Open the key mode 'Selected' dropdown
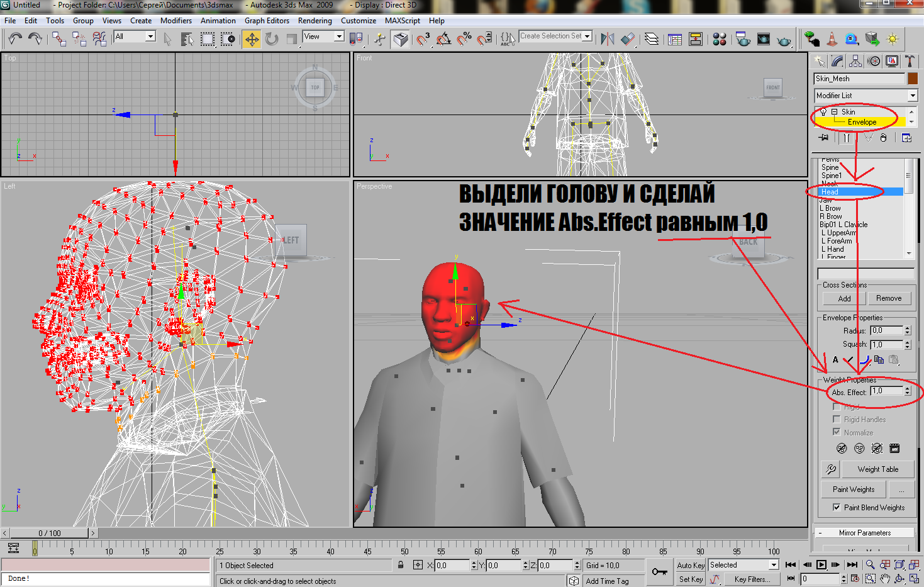 pos(774,565)
